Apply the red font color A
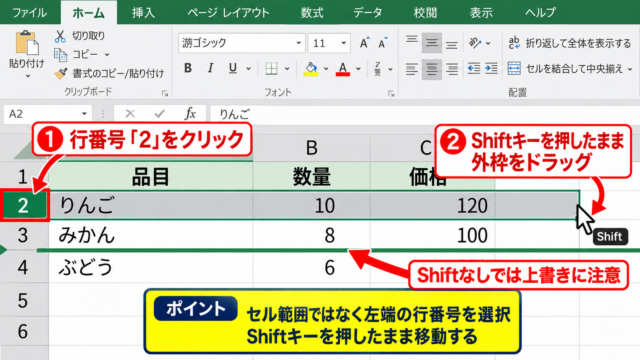 [343, 69]
